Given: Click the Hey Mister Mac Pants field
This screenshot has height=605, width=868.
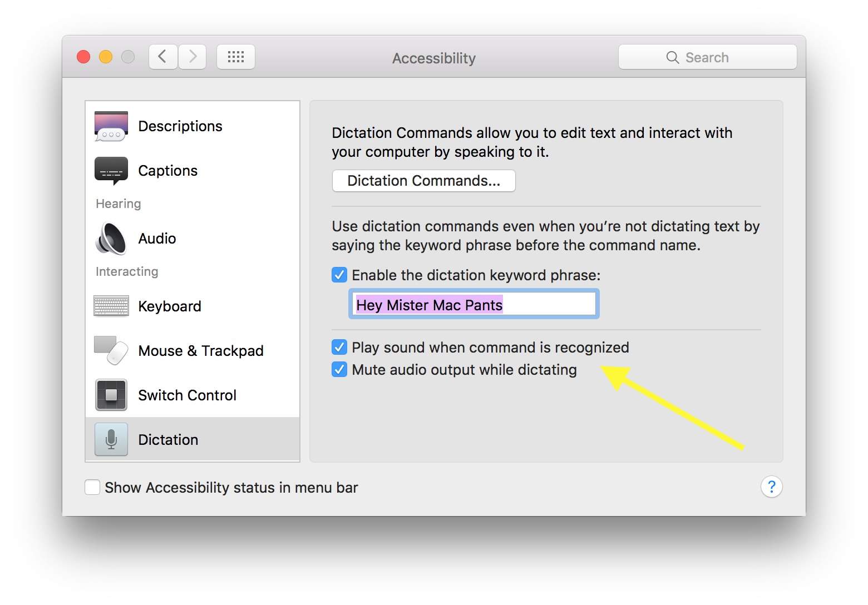Looking at the screenshot, I should pos(474,304).
